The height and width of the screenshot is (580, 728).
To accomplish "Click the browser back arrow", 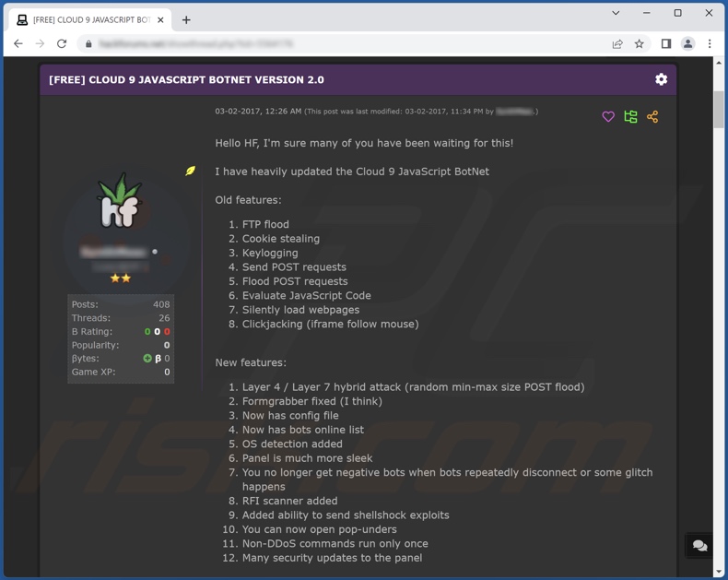I will point(18,43).
